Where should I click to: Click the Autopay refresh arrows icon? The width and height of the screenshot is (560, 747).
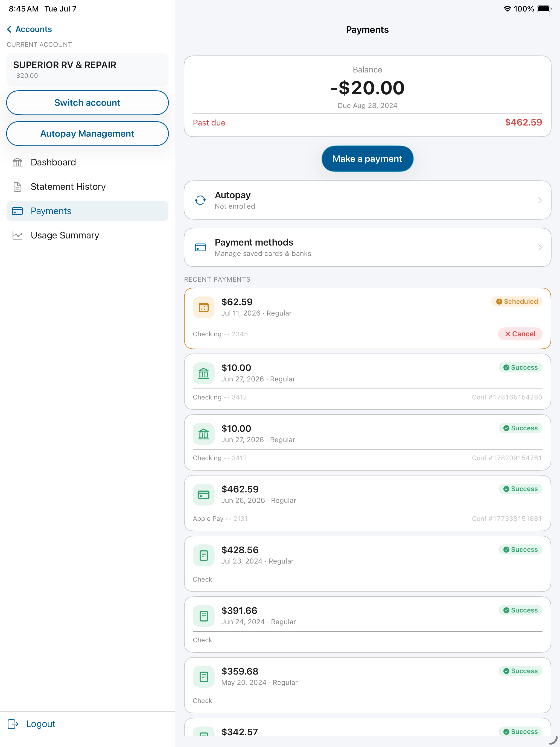click(x=200, y=200)
